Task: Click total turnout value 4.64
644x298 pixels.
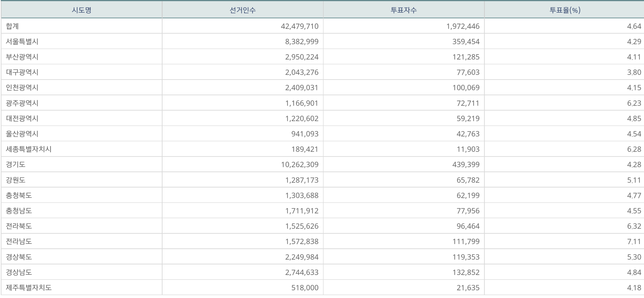Action: 634,26
